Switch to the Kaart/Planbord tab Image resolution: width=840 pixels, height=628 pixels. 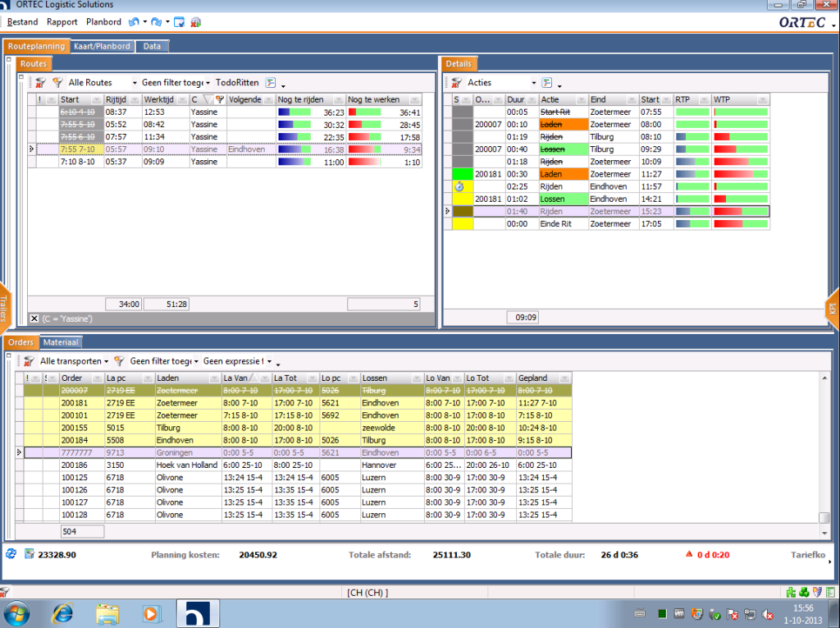pos(102,47)
